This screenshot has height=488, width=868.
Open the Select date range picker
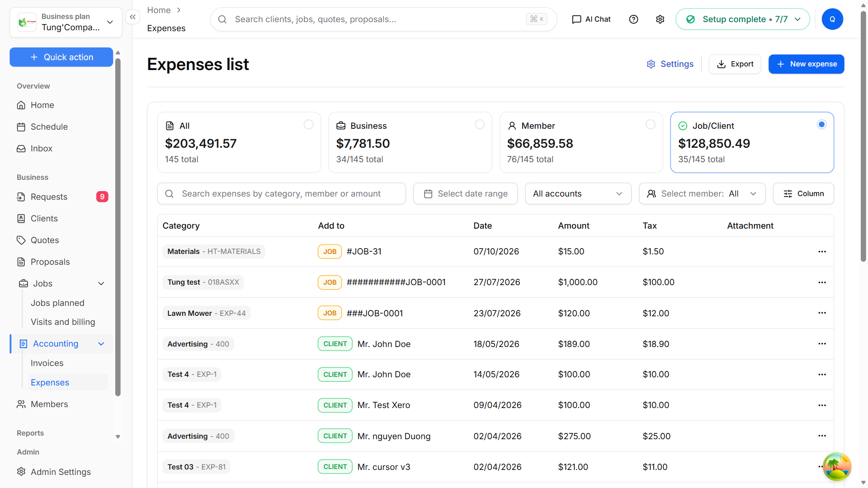[465, 194]
